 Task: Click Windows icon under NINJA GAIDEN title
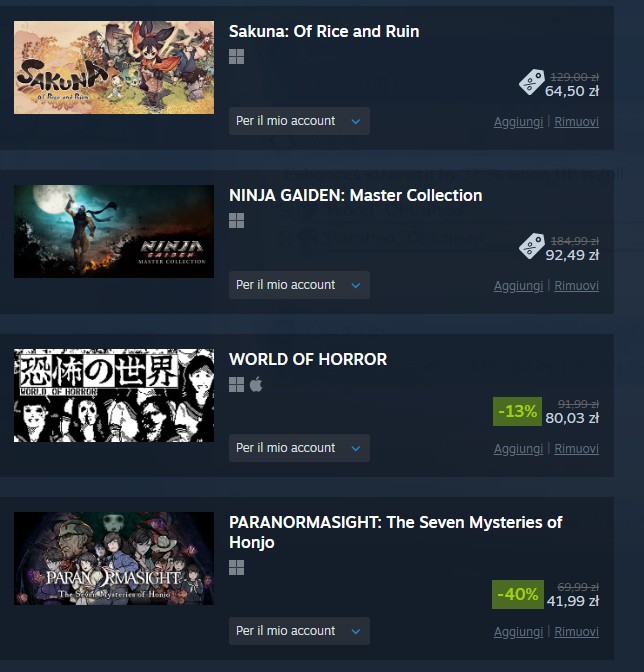click(237, 221)
